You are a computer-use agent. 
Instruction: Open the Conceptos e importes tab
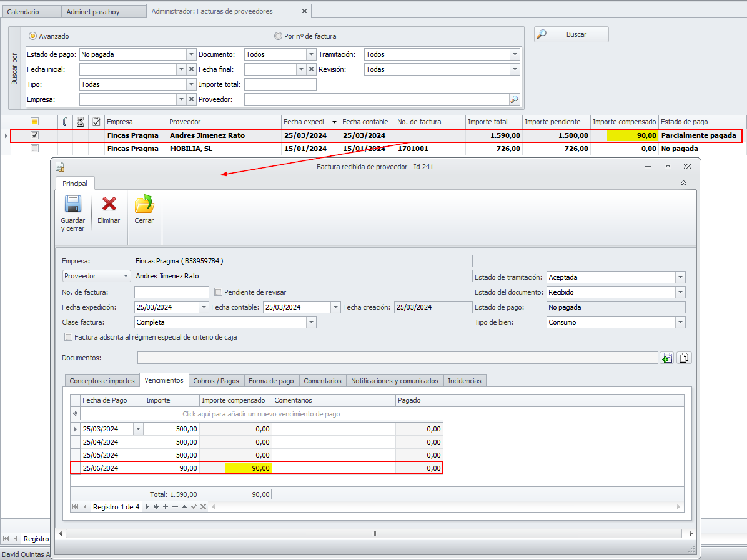click(x=102, y=381)
